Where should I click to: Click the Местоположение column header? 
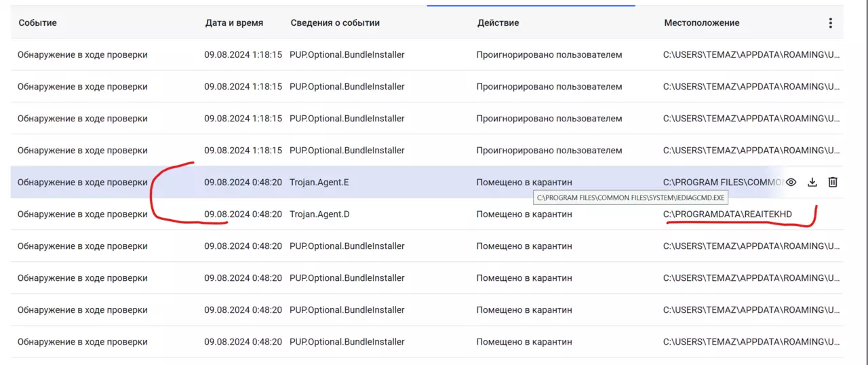point(702,23)
